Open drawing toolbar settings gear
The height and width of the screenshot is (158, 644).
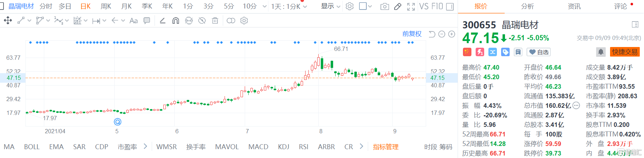pos(244,21)
